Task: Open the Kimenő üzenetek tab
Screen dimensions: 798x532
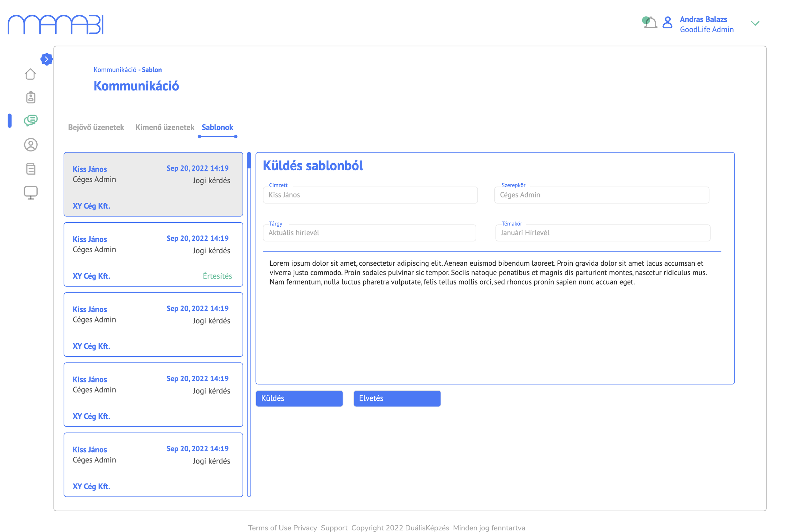Action: pos(165,127)
